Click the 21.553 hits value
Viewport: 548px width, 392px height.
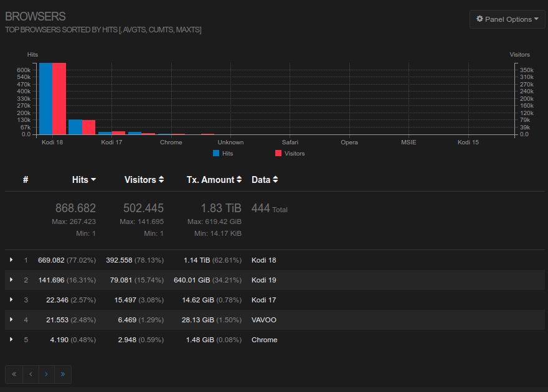57,320
